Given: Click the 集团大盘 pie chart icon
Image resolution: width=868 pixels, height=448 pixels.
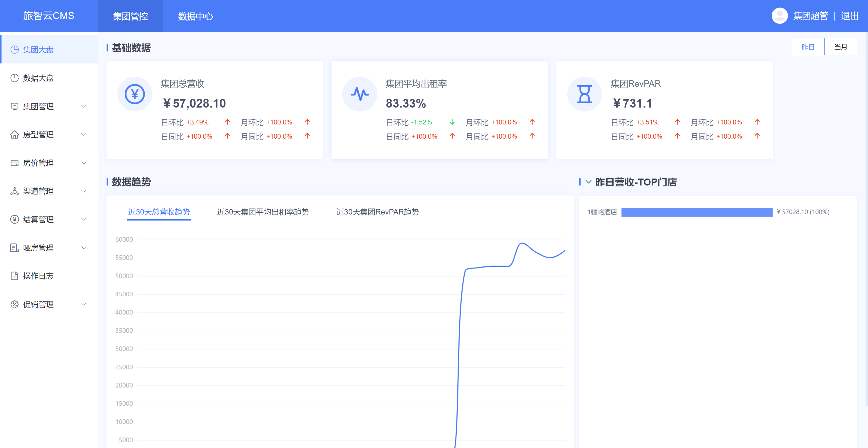Looking at the screenshot, I should [x=14, y=50].
